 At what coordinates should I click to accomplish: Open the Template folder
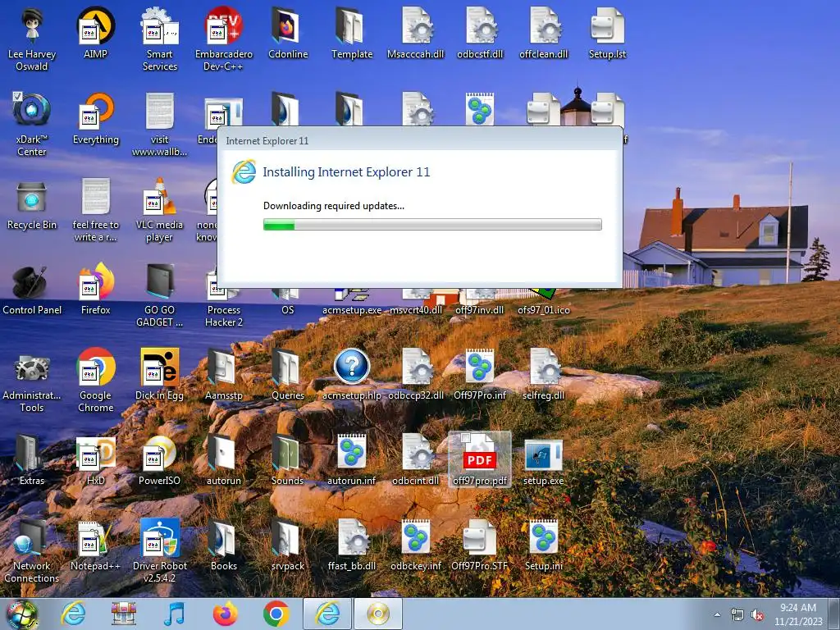[x=351, y=33]
